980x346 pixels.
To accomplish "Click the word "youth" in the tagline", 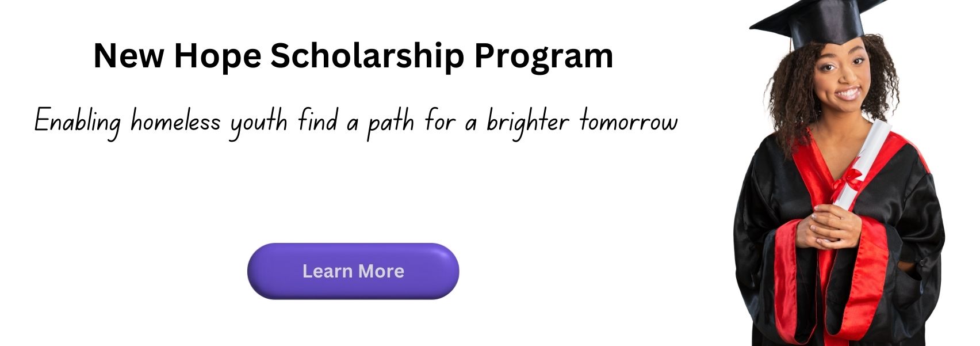I will 259,123.
